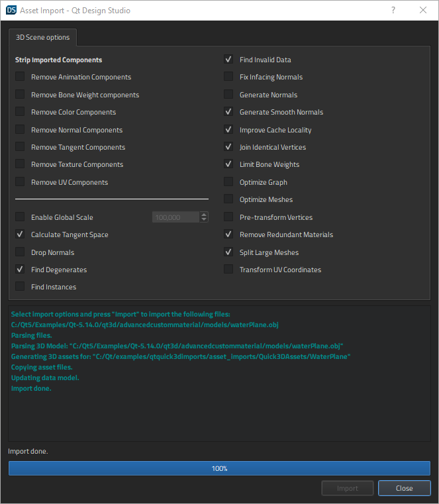Enable Global Scale checkbox
The height and width of the screenshot is (504, 439).
20,217
